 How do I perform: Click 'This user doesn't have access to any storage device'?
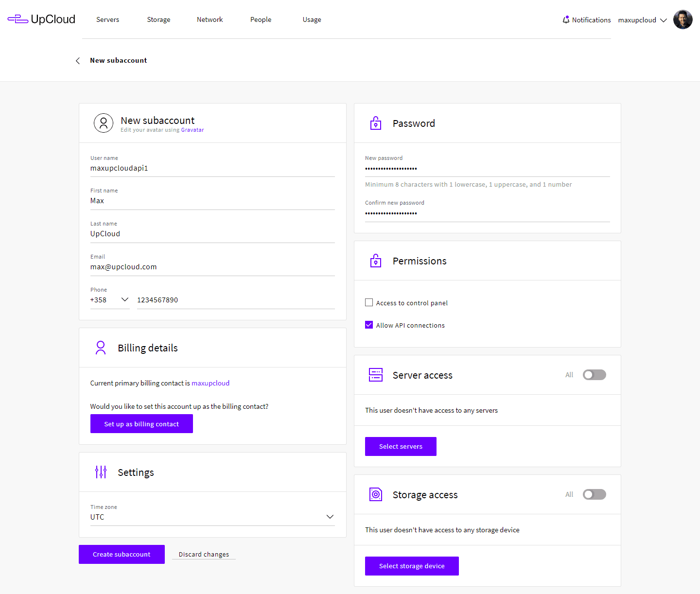tap(442, 530)
